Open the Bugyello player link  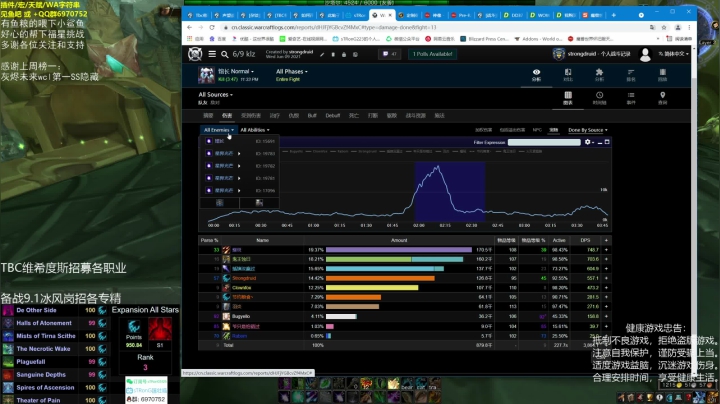pos(241,316)
